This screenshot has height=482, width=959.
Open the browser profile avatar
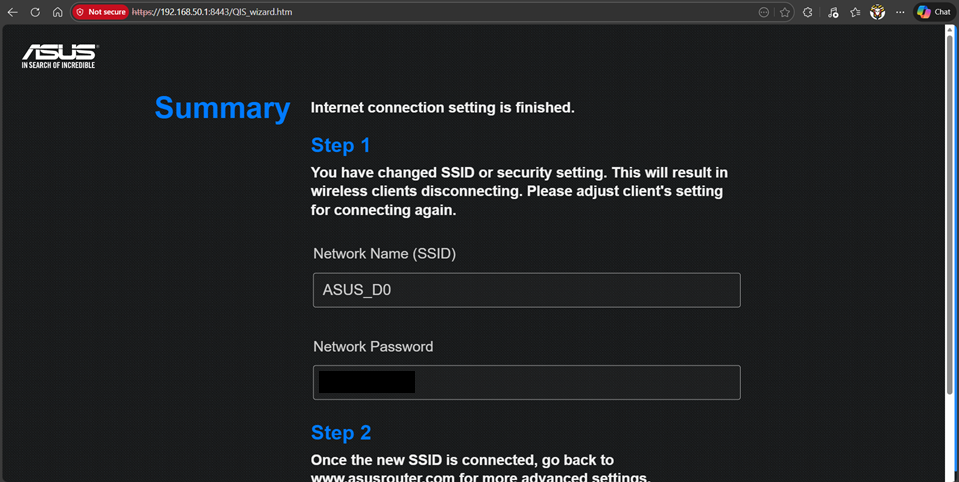pos(877,12)
